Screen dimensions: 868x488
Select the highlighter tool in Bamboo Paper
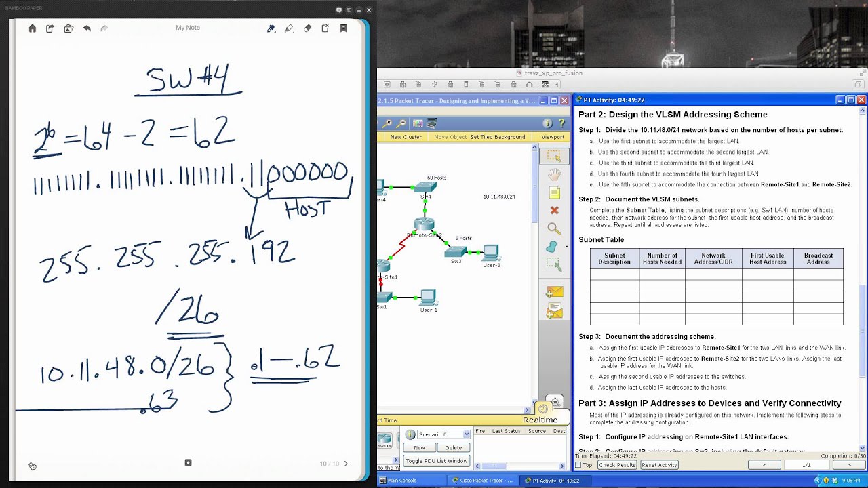pyautogui.click(x=290, y=28)
